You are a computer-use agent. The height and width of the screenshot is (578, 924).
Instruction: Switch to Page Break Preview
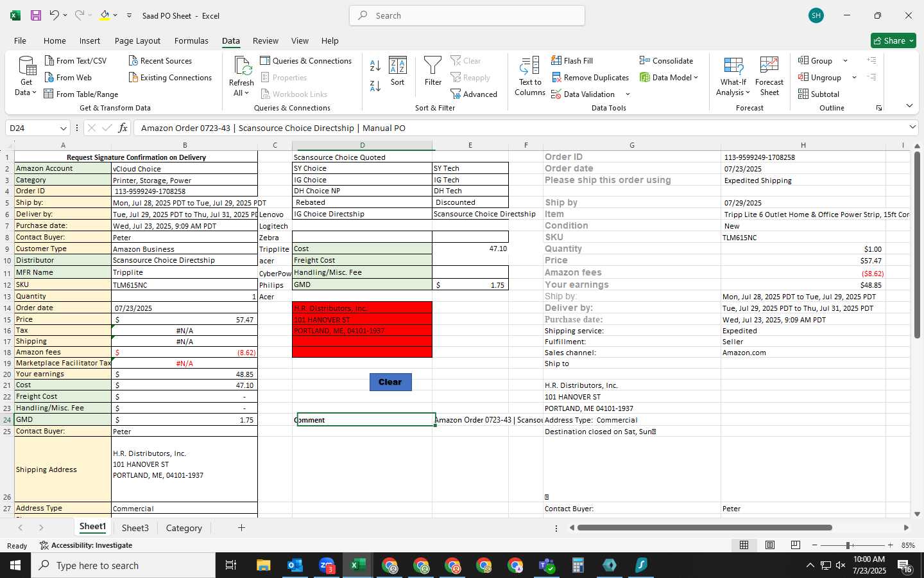click(x=796, y=545)
